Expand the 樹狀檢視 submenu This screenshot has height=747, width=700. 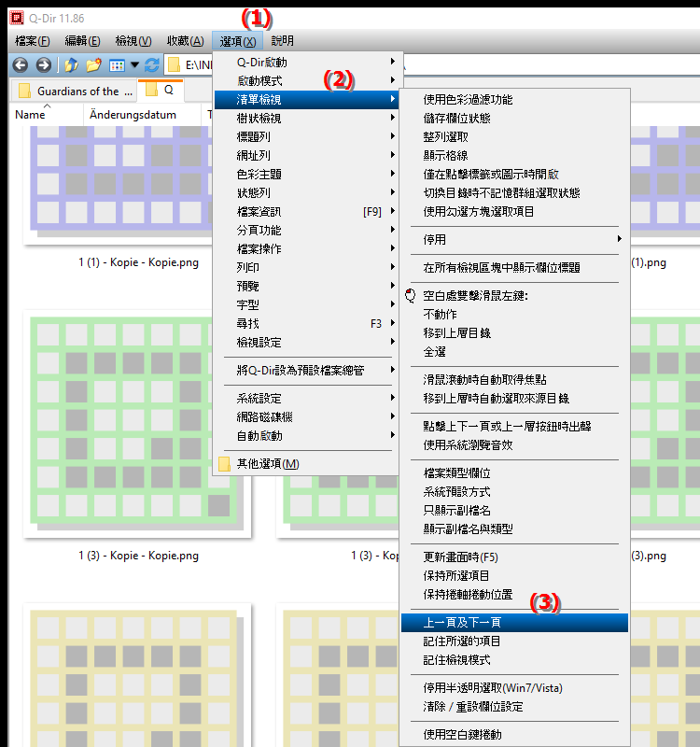306,119
